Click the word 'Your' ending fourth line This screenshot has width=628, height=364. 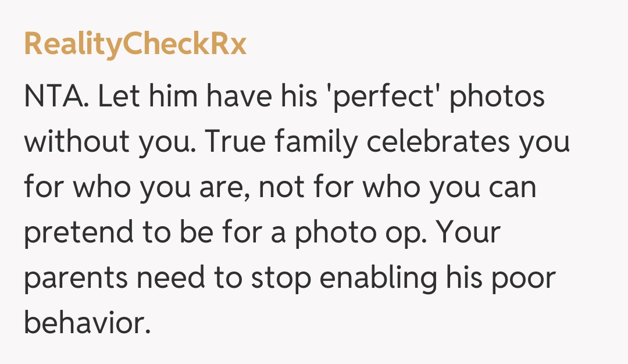tap(468, 233)
